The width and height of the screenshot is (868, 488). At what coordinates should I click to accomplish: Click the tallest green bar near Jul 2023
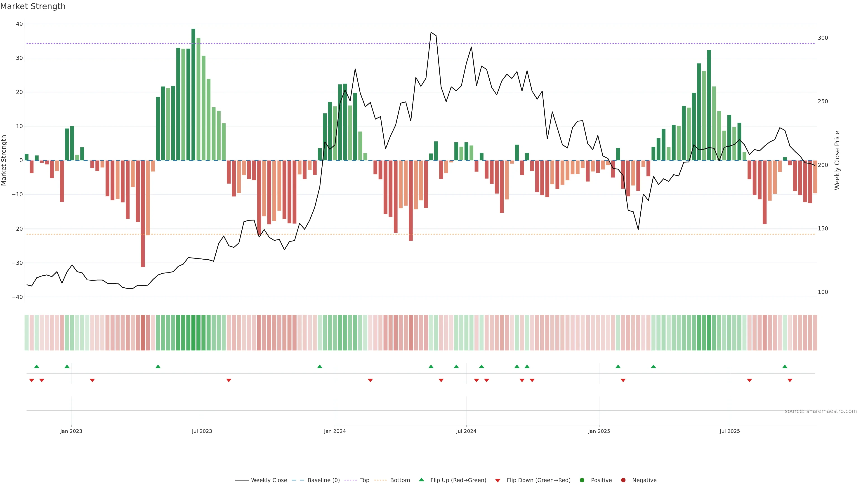193,94
